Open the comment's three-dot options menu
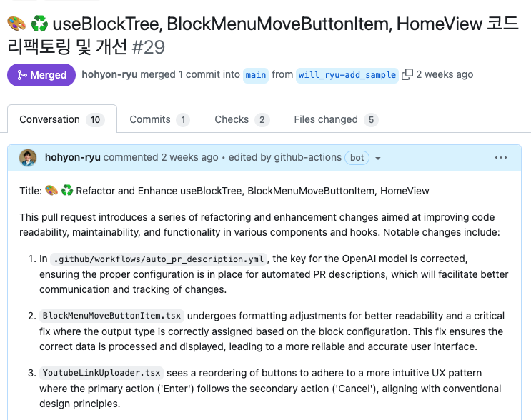This screenshot has width=531, height=420. point(501,157)
